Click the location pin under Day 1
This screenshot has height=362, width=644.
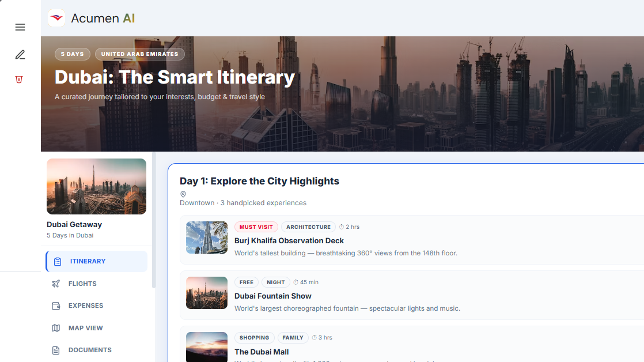pyautogui.click(x=183, y=194)
